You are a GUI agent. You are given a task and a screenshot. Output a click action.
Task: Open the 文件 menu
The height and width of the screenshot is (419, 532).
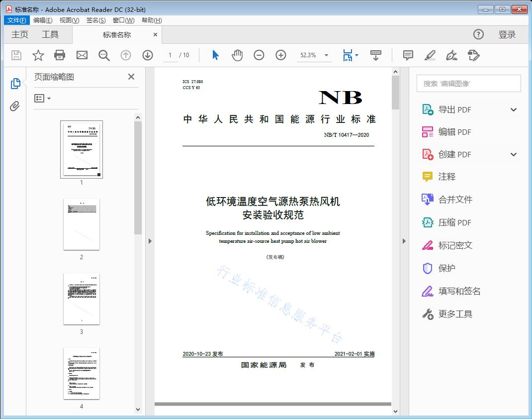tap(16, 20)
